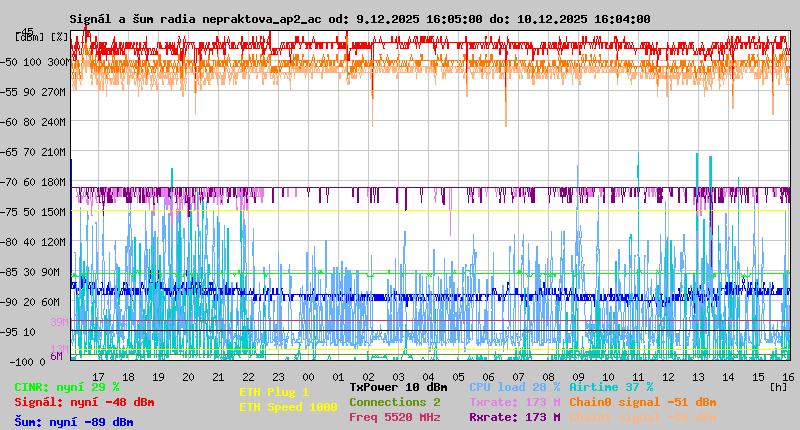This screenshot has height=430, width=800.
Task: Click the pink Txrate 173 M legend label
Action: (x=514, y=402)
